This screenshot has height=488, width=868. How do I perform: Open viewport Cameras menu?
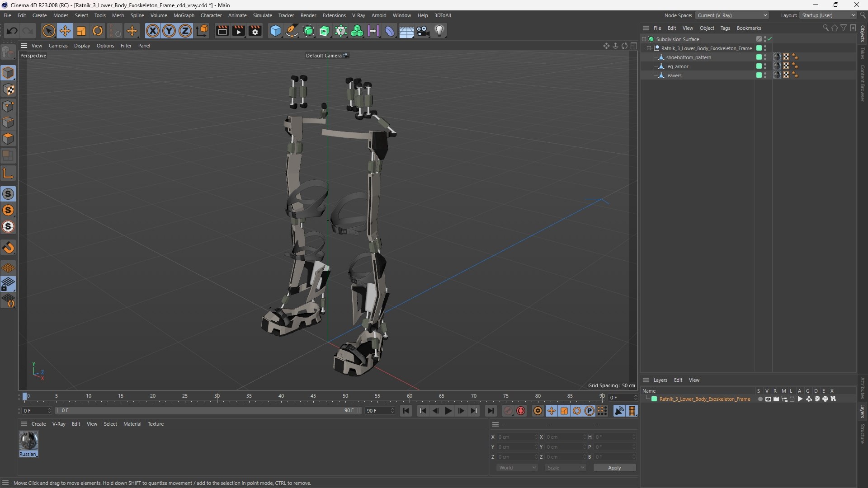pyautogui.click(x=58, y=46)
